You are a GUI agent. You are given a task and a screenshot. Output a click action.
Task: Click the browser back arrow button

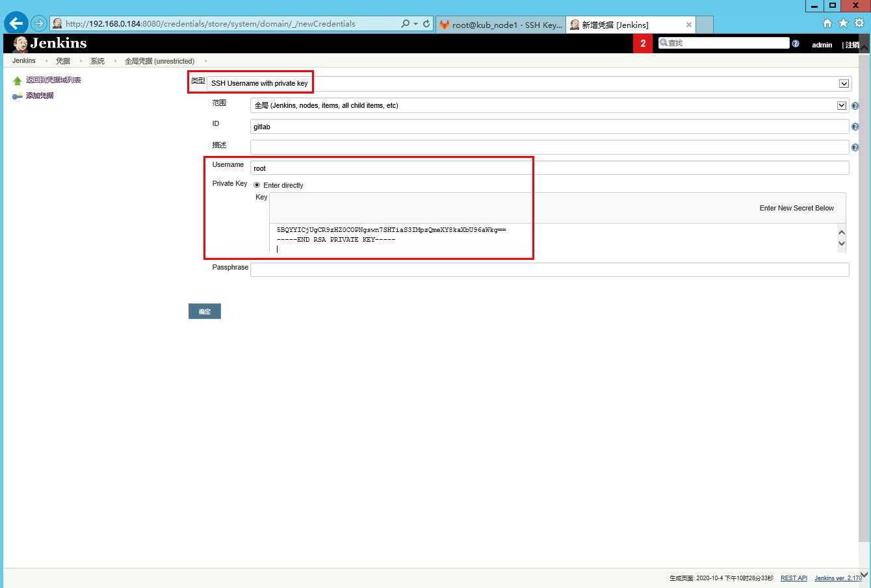click(16, 23)
